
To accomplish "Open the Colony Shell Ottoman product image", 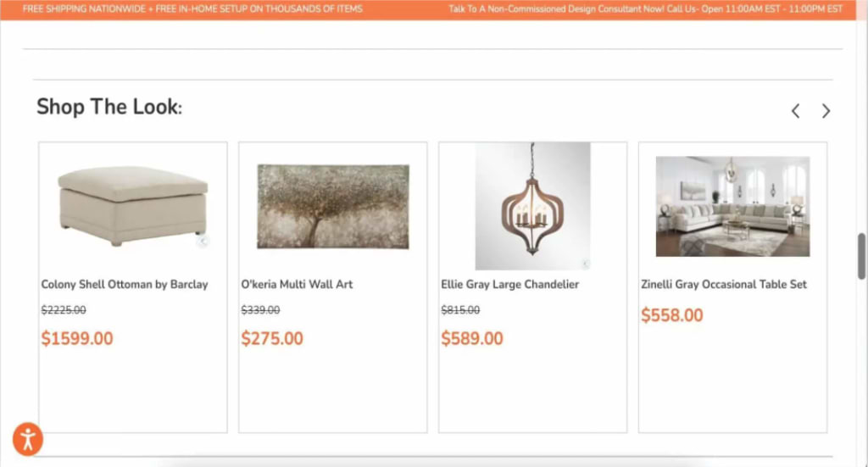I will 133,205.
